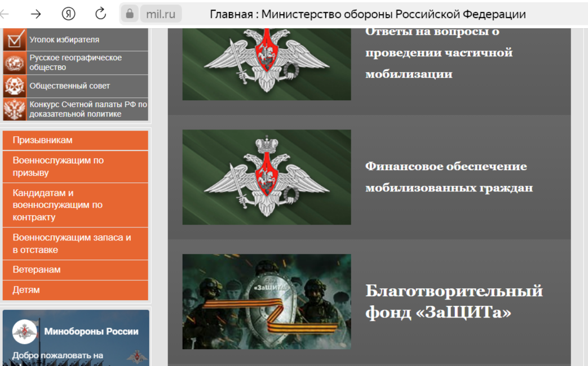This screenshot has width=588, height=366.
Task: Click the browser forward arrow
Action: pos(36,14)
